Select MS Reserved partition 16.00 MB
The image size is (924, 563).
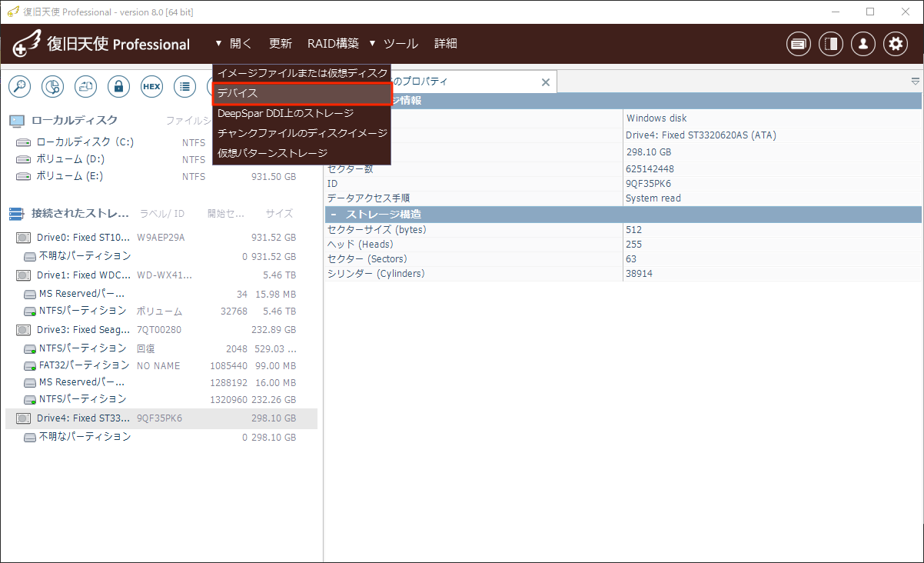point(161,382)
